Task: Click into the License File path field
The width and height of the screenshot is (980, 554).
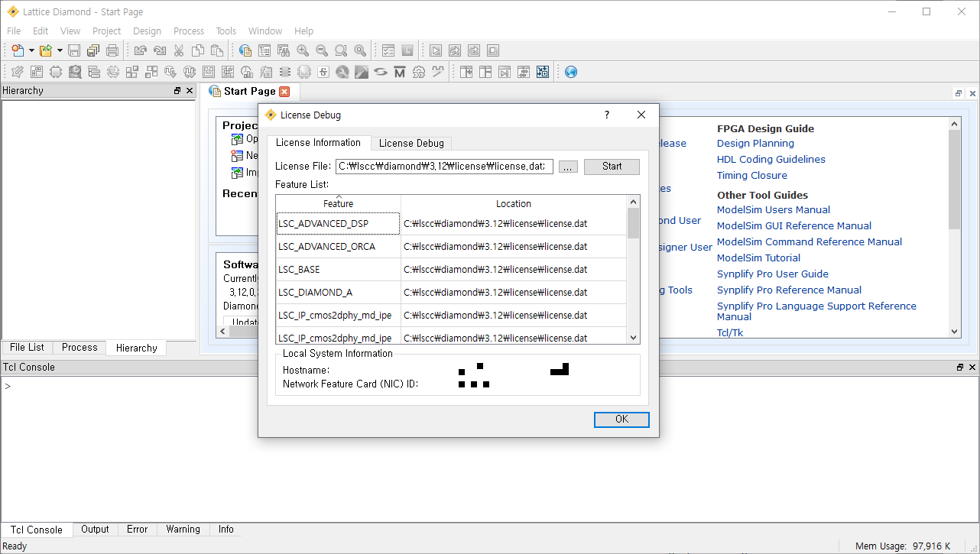Action: pyautogui.click(x=444, y=166)
